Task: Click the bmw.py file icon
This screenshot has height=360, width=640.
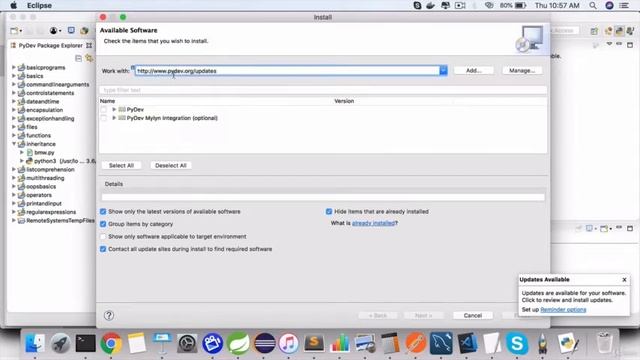Action: pyautogui.click(x=30, y=152)
